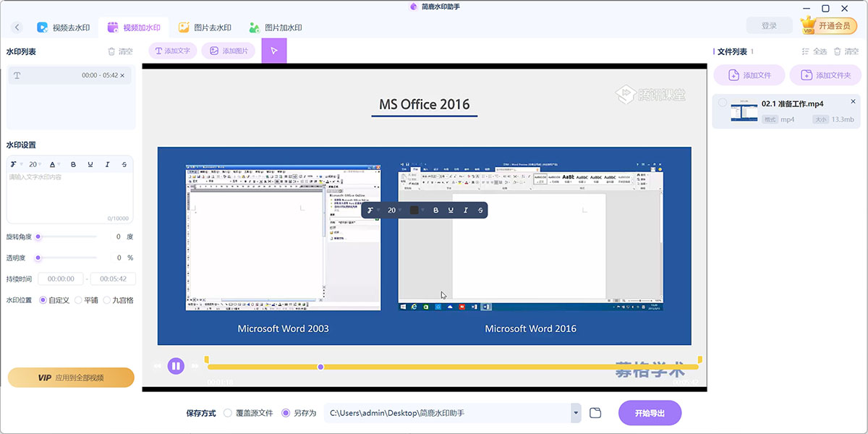Screen dimensions: 868x434
Task: Toggle underline in floating video toolbar
Action: 451,210
